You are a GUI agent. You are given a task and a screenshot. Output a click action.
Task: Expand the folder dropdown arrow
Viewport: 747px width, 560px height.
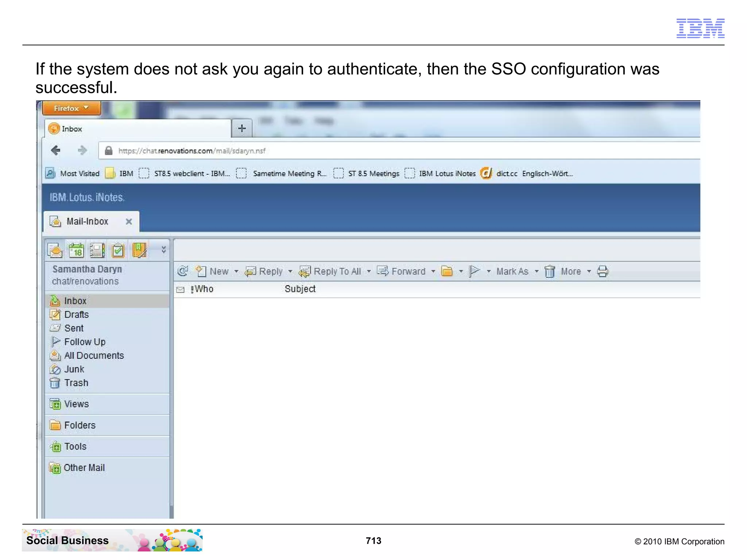pos(461,272)
